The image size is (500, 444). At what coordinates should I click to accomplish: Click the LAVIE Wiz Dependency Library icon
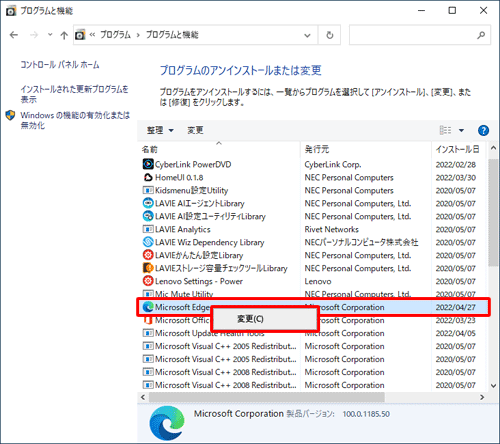coord(148,242)
